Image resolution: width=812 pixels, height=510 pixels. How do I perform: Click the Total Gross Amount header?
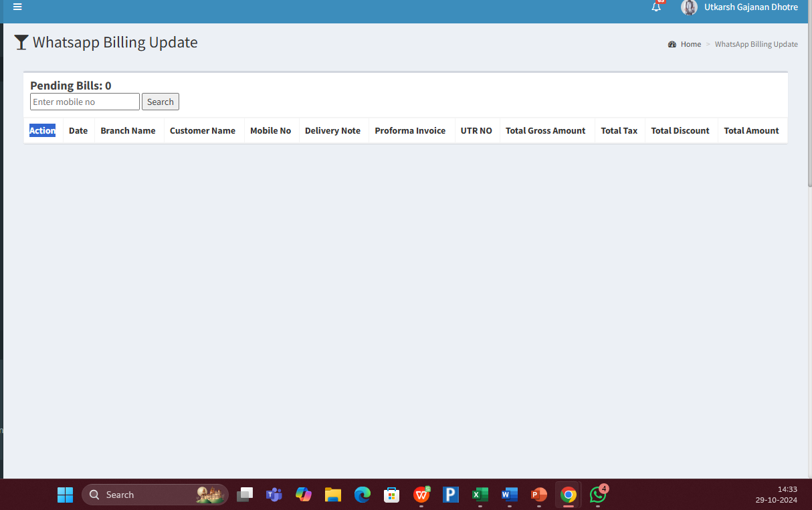click(x=546, y=130)
